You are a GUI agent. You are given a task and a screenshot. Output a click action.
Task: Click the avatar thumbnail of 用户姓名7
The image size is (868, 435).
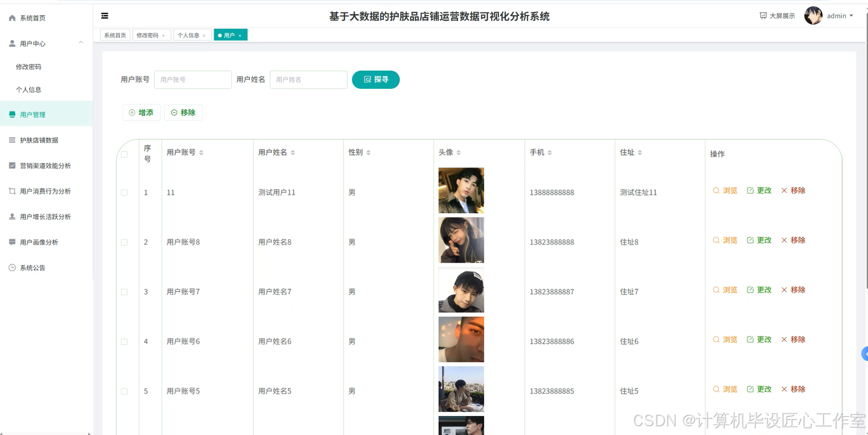[x=461, y=290]
